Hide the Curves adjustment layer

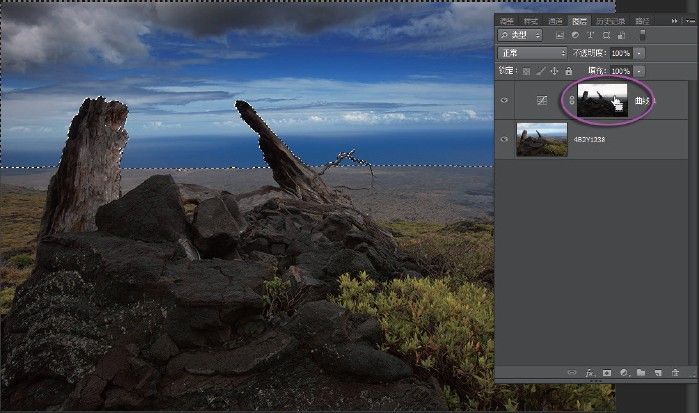(503, 100)
